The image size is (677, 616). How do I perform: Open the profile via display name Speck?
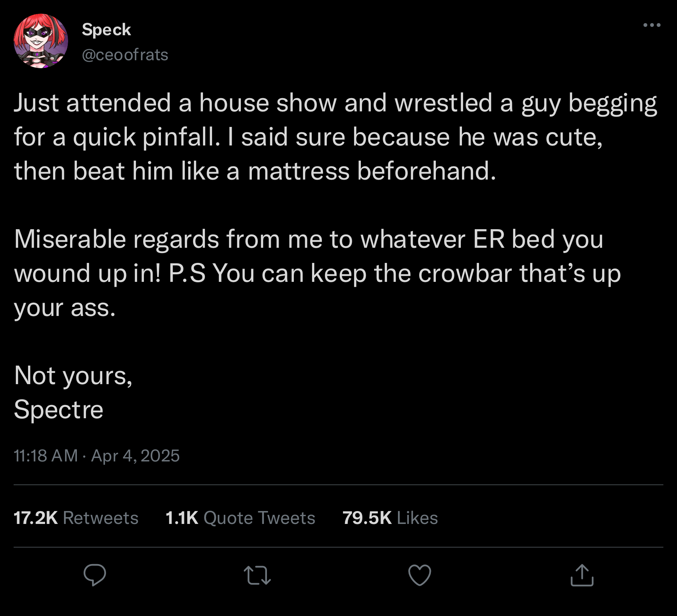pos(106,30)
